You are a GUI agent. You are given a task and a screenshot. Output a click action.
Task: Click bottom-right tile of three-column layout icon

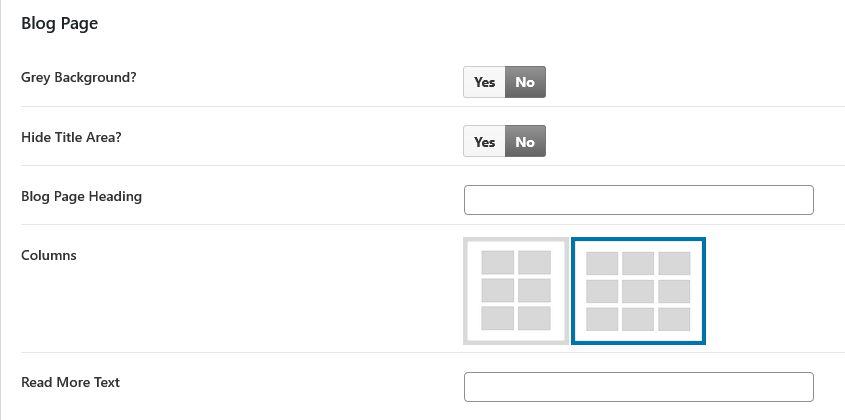click(674, 319)
